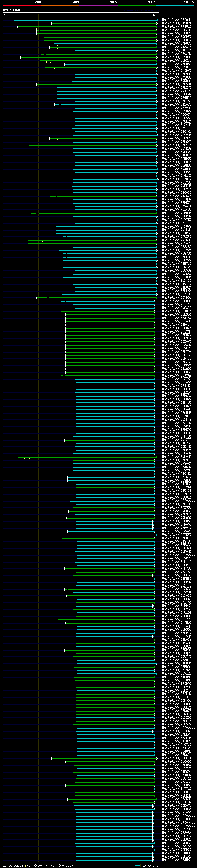The width and height of the screenshot is (197, 868).
Task: Open hit UniRef100_A9SUL8
Action: 176,26
